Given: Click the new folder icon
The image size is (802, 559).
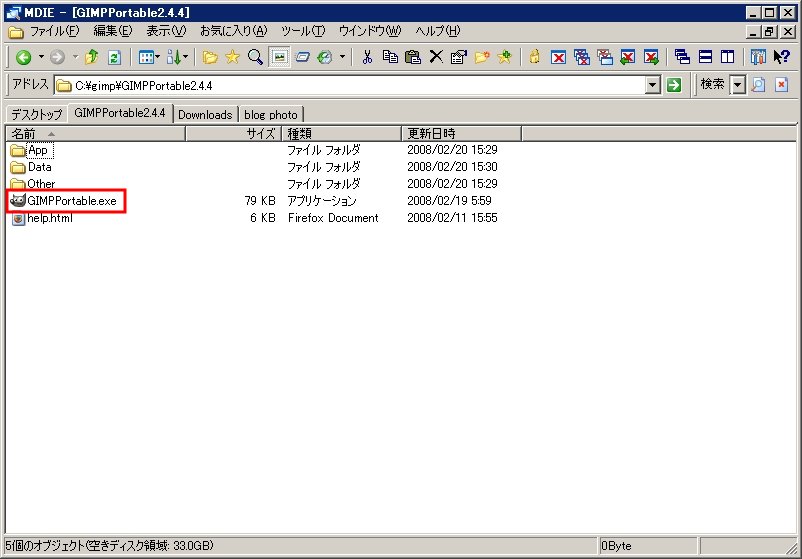Looking at the screenshot, I should [x=482, y=57].
